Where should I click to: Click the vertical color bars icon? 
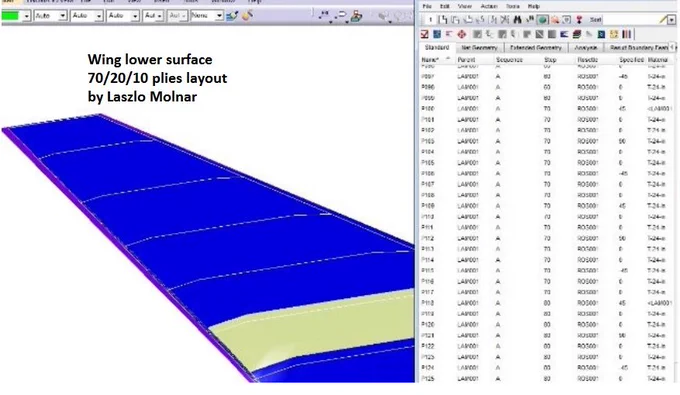[x=627, y=34]
